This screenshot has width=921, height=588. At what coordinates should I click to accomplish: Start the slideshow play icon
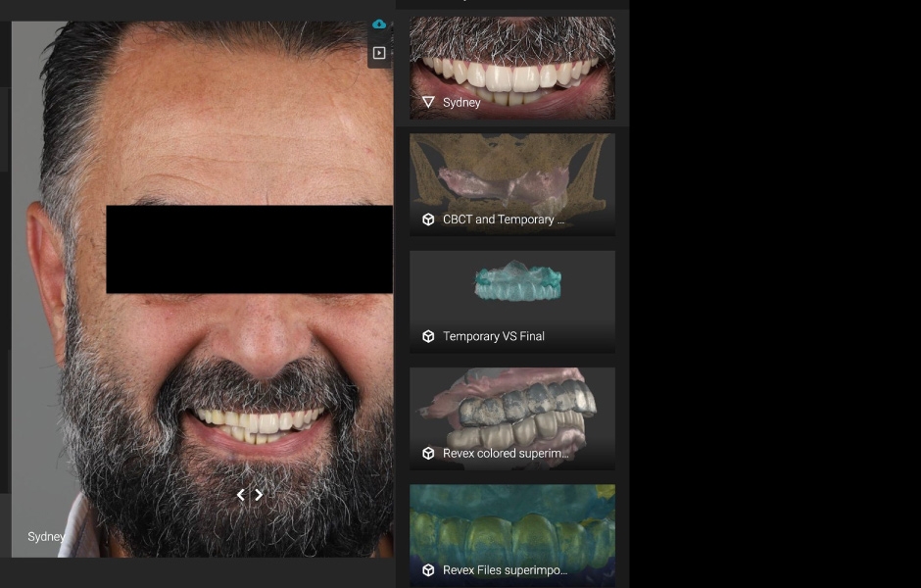[x=379, y=53]
